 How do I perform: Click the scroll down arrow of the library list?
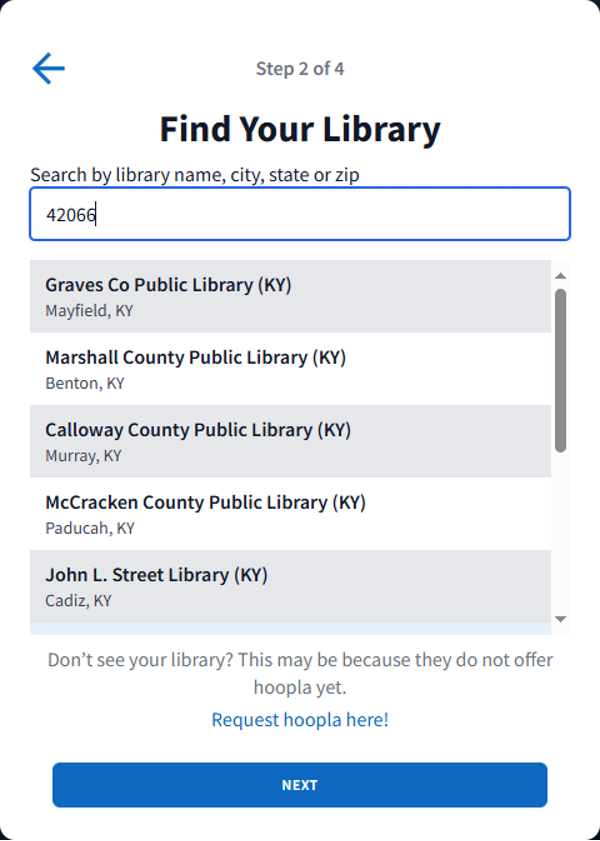[560, 620]
